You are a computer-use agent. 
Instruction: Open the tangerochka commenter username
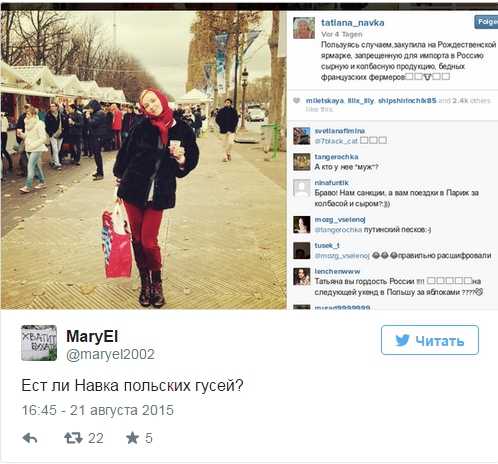point(336,157)
